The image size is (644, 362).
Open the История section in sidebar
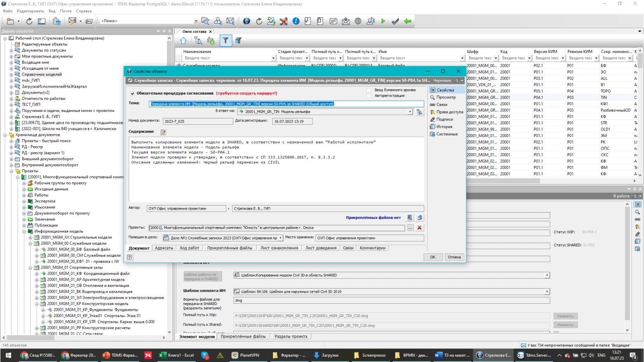[444, 127]
